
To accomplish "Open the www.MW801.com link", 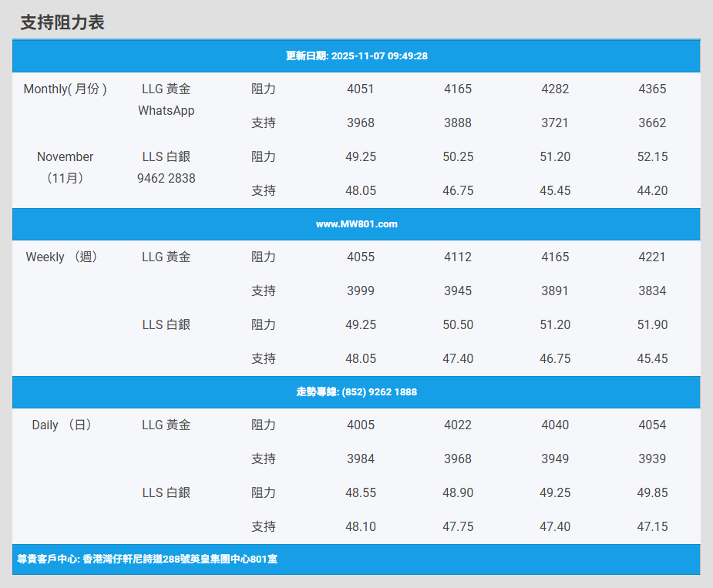I will point(356,224).
